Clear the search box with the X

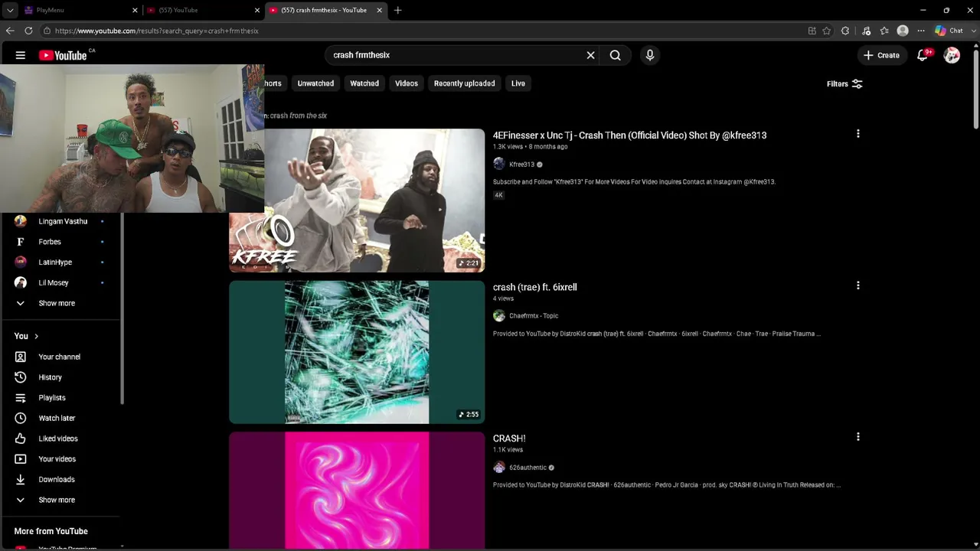click(590, 55)
